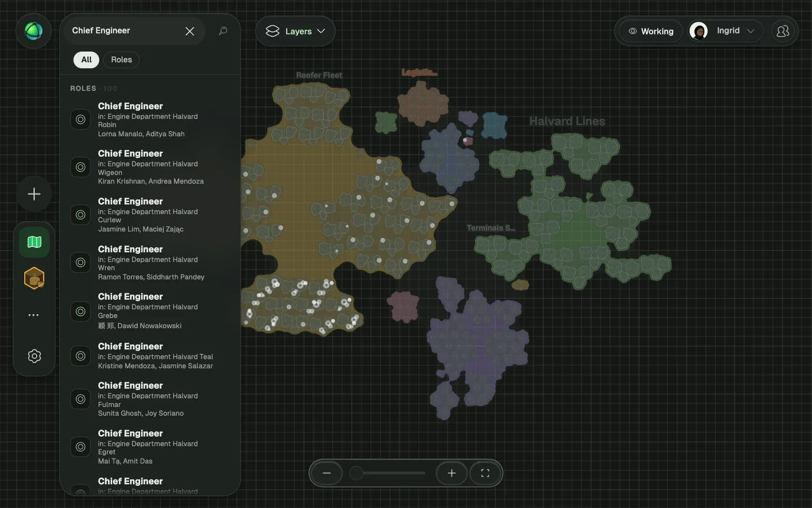Zoom out with the minus button
Screen dimensions: 812x508
pyautogui.click(x=327, y=473)
